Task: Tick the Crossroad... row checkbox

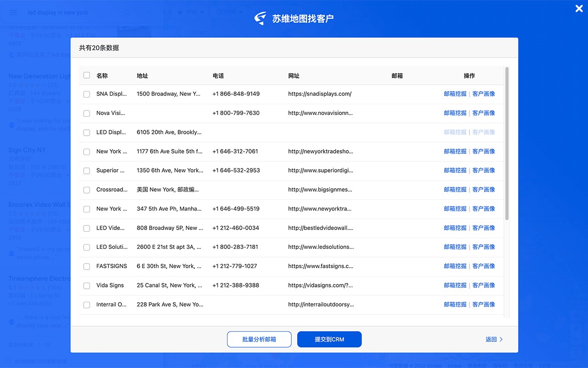Action: 86,190
